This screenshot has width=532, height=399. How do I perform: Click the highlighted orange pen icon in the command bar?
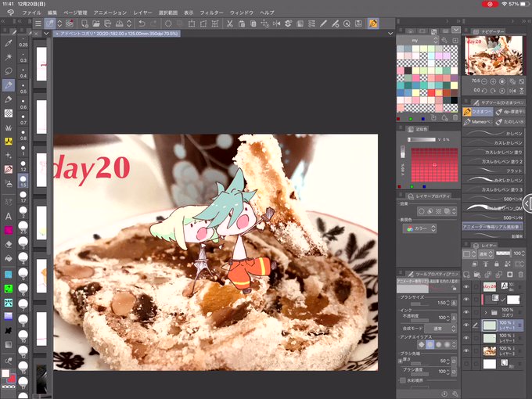pyautogui.click(x=373, y=23)
